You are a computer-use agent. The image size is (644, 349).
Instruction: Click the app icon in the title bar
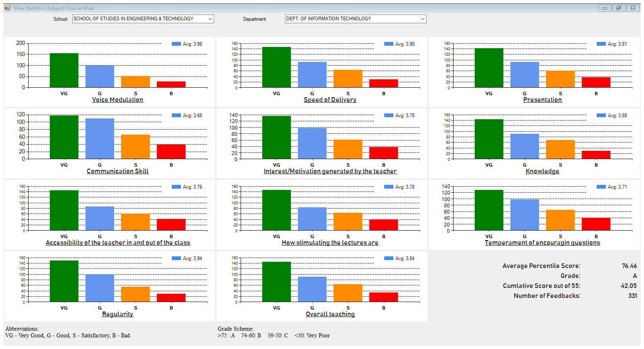(x=7, y=8)
